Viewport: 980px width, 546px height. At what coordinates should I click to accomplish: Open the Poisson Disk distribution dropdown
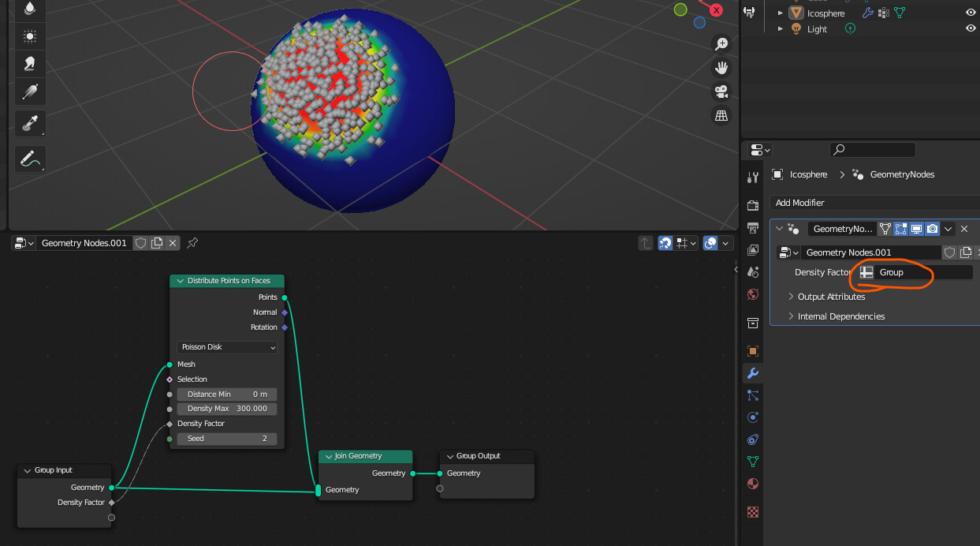pos(227,347)
